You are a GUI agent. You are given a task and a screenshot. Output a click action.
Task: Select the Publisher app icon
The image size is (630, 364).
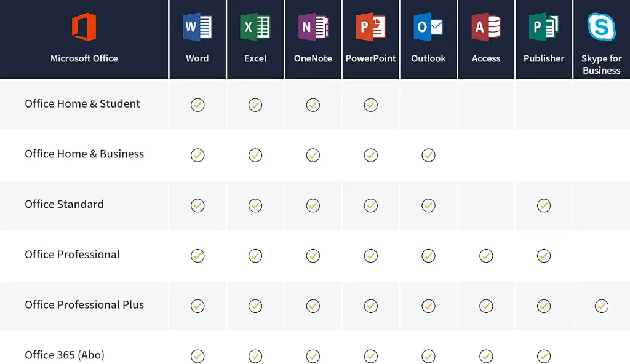pyautogui.click(x=544, y=28)
